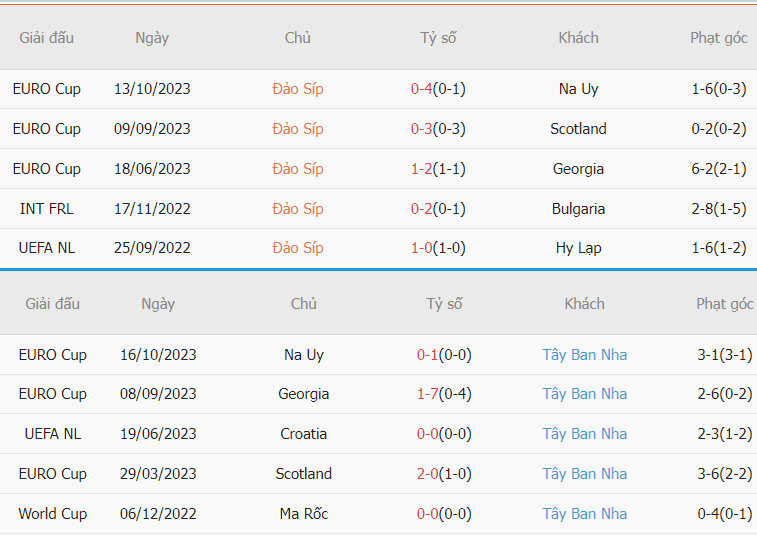Viewport: 757px width, 539px height.
Task: Open Đảo Síp link in Scotland row
Action: 297,129
